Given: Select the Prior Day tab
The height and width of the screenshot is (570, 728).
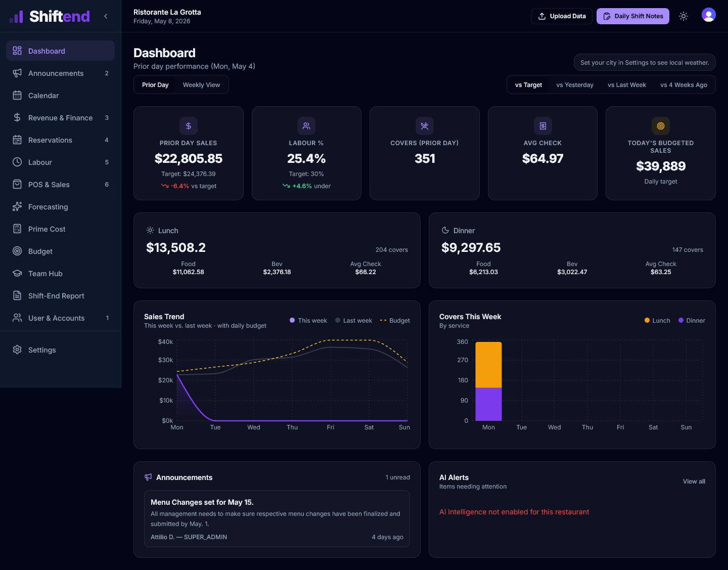Looking at the screenshot, I should click(x=155, y=85).
